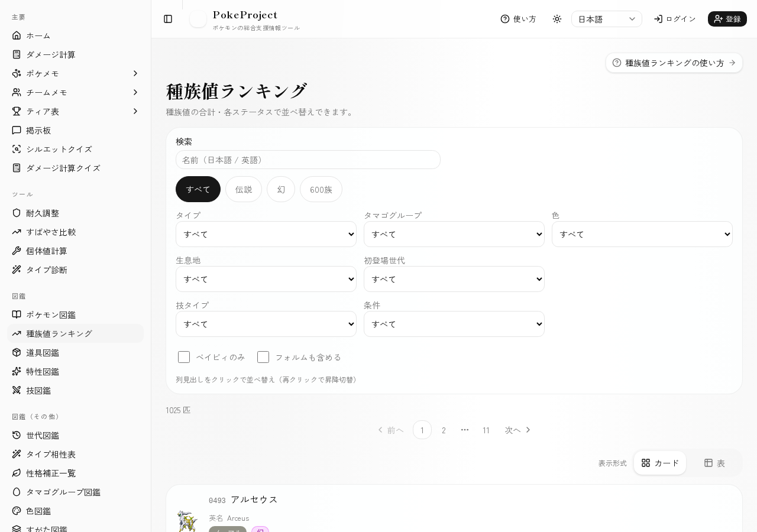The width and height of the screenshot is (757, 532).
Task: Click the calculator icon beside ダメージ計算
Action: (17, 54)
